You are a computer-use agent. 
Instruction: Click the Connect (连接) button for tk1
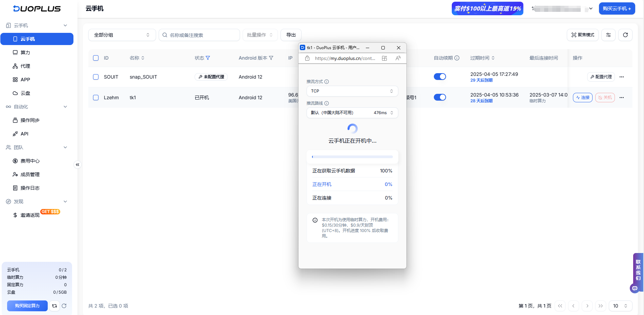pos(583,98)
